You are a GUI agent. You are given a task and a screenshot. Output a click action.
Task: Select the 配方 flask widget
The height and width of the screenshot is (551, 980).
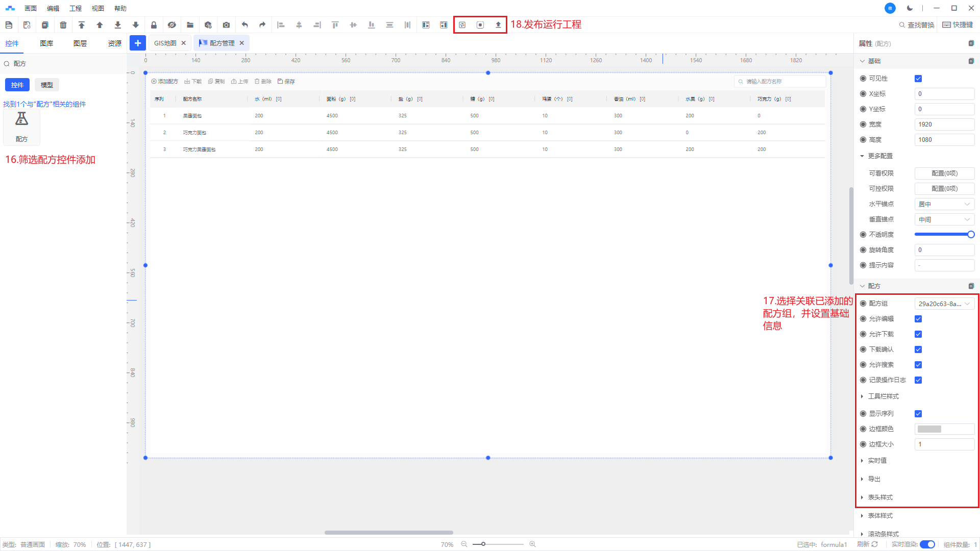coord(21,125)
